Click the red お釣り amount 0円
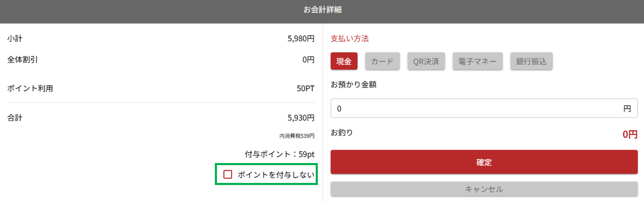 pos(630,134)
